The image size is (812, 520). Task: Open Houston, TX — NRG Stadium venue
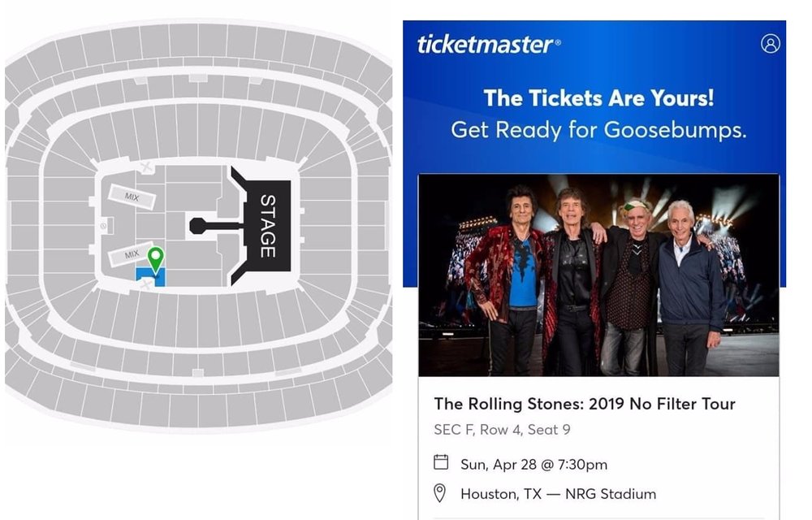(559, 493)
